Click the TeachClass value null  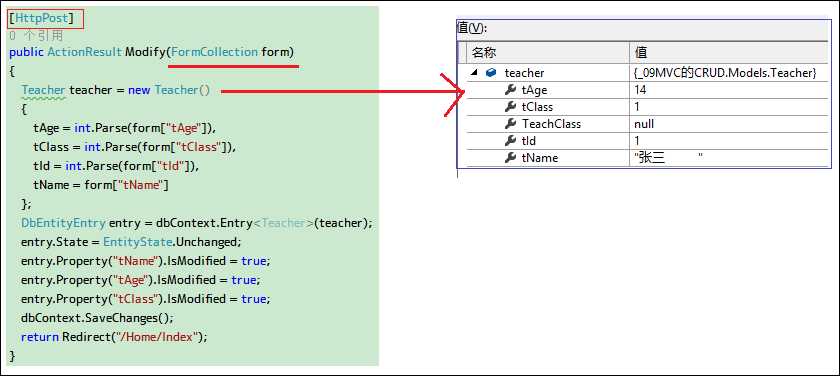(x=644, y=124)
